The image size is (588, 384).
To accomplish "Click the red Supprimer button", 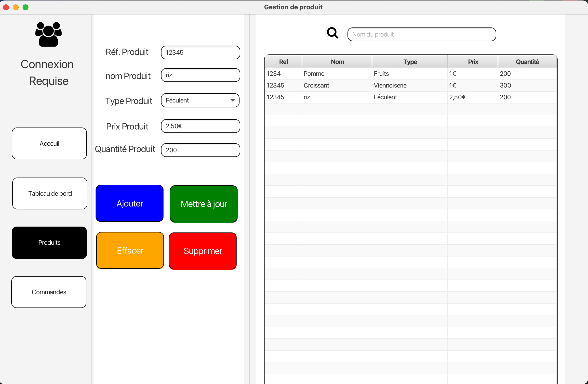I will 203,251.
